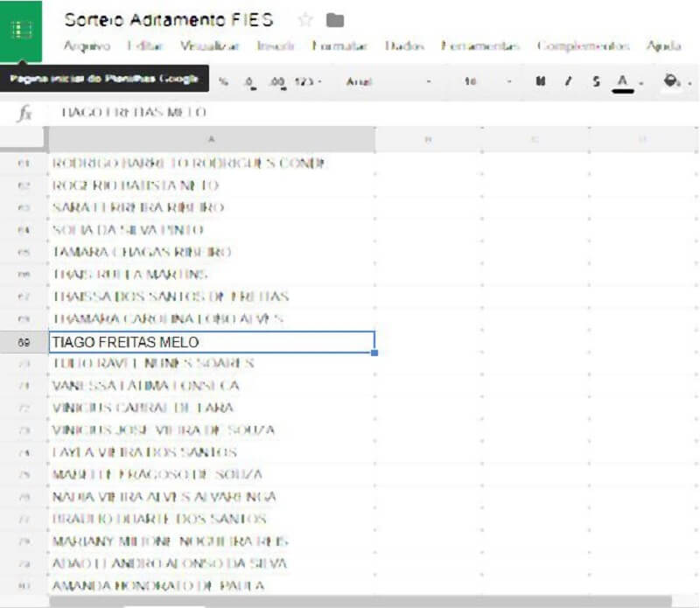Click the move-to-folder icon beside title
This screenshot has width=700, height=608.
[x=334, y=20]
